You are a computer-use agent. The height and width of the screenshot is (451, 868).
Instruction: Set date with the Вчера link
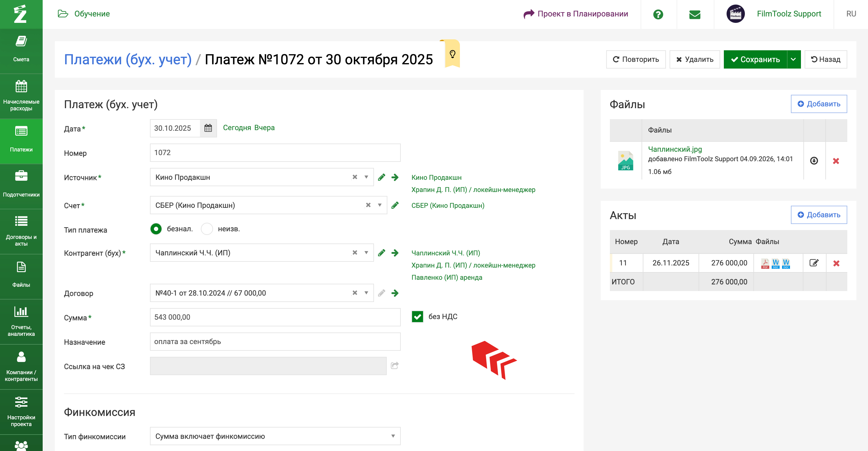point(264,128)
